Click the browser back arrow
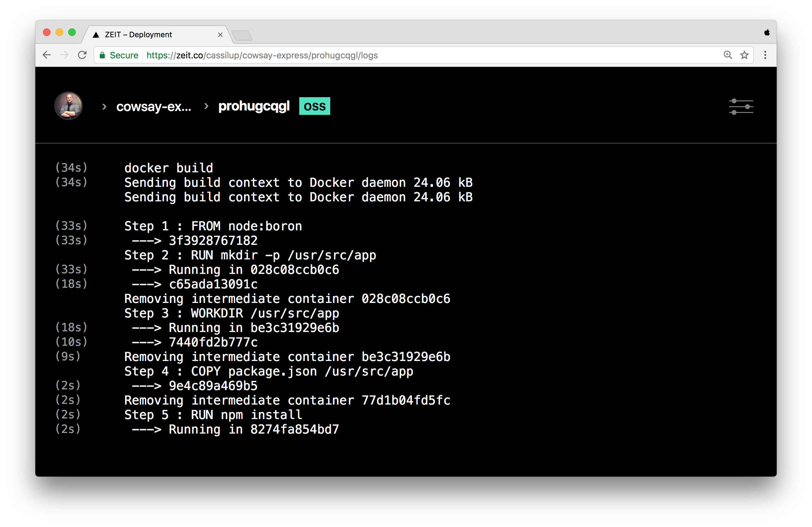812x527 pixels. pyautogui.click(x=47, y=55)
